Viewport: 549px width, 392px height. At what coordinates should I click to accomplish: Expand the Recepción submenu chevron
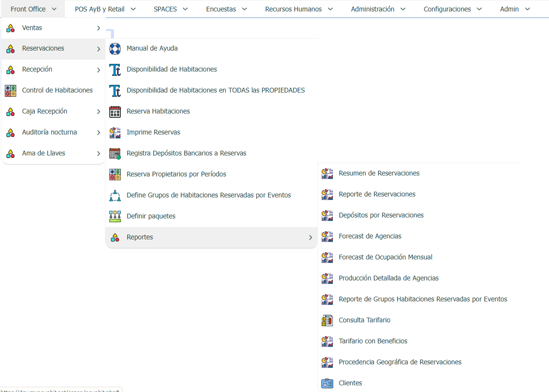point(98,70)
